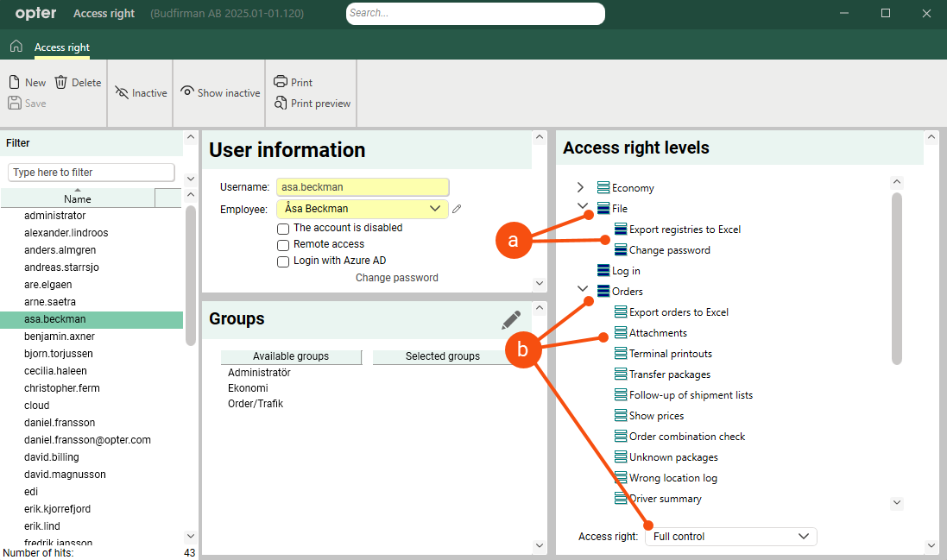The width and height of the screenshot is (947, 560).
Task: Check the Remote access checkbox
Action: pos(283,245)
